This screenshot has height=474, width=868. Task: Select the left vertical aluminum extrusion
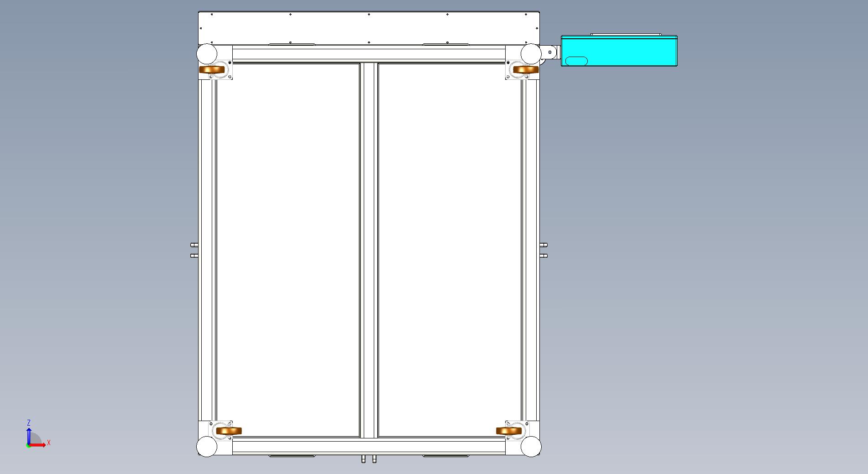pos(208,250)
